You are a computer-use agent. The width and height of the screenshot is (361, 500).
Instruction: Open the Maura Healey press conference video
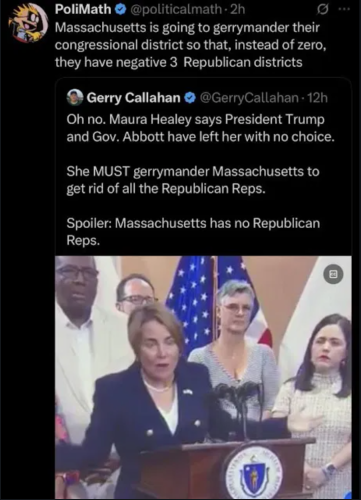click(x=203, y=377)
